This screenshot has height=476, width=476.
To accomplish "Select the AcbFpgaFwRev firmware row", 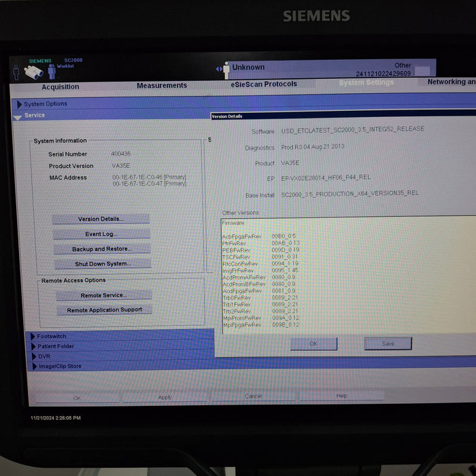I will pyautogui.click(x=259, y=236).
